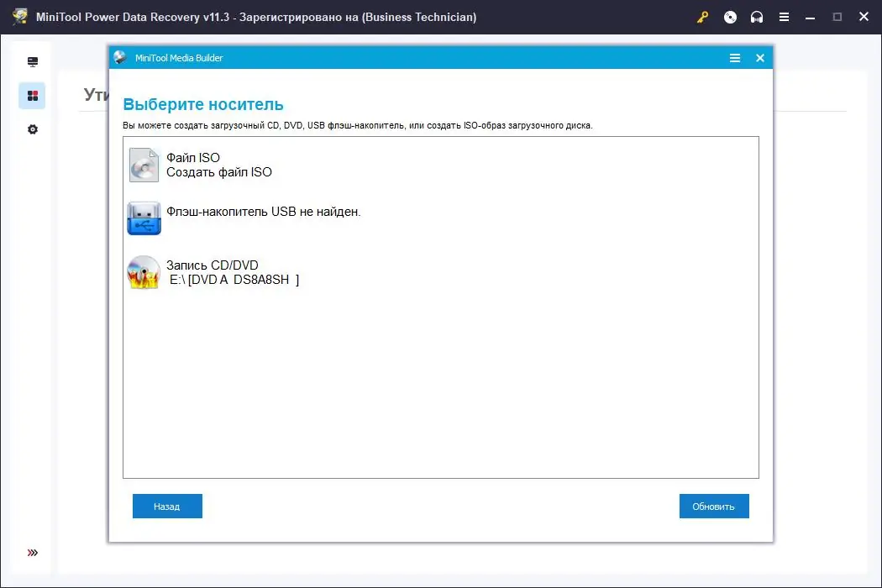
Task: Minimize the Power Data Recovery window
Action: coord(810,17)
